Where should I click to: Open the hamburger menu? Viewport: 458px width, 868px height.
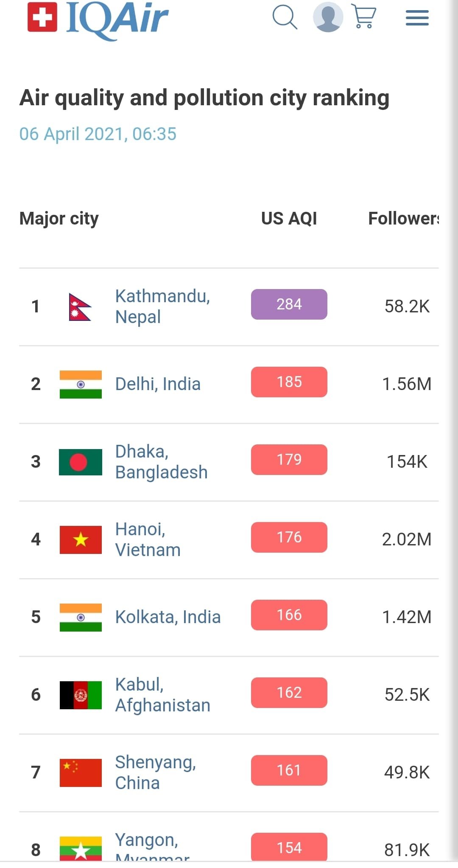(417, 18)
